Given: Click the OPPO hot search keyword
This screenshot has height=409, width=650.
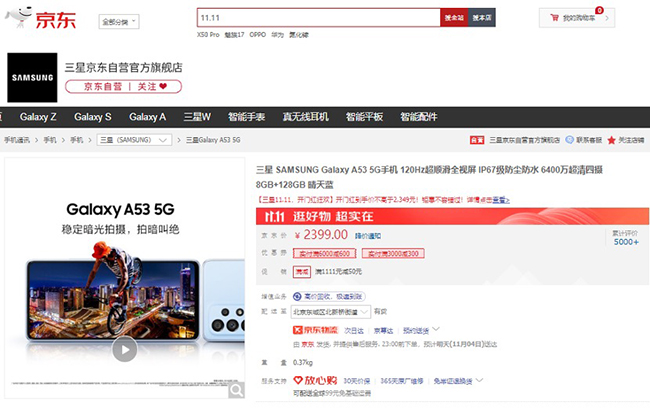Looking at the screenshot, I should point(257,35).
